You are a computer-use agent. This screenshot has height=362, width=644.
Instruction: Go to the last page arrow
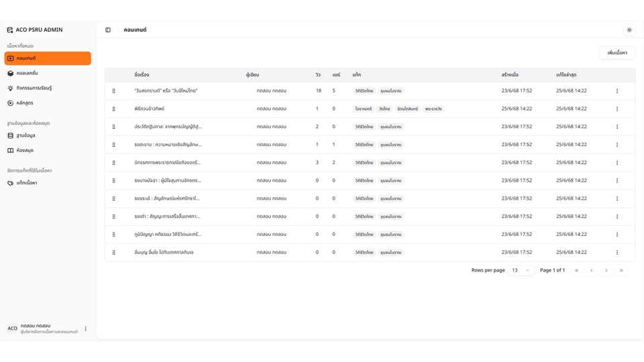pyautogui.click(x=621, y=270)
